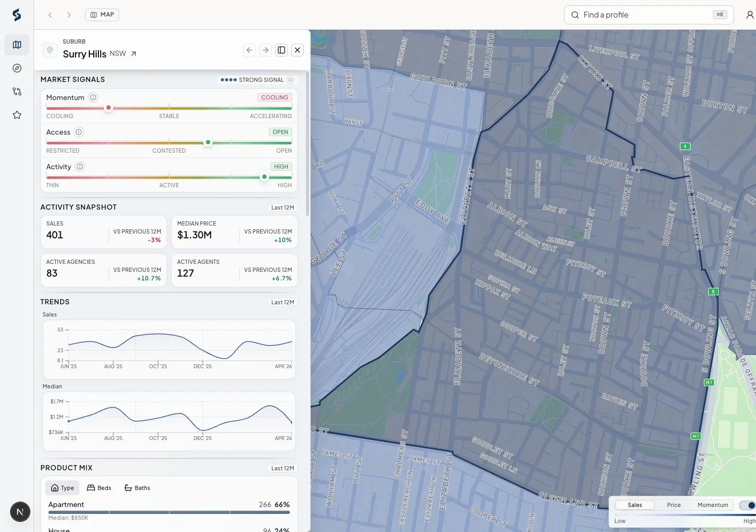Click the Momentum slider marker
This screenshot has height=532, width=756.
coord(109,107)
